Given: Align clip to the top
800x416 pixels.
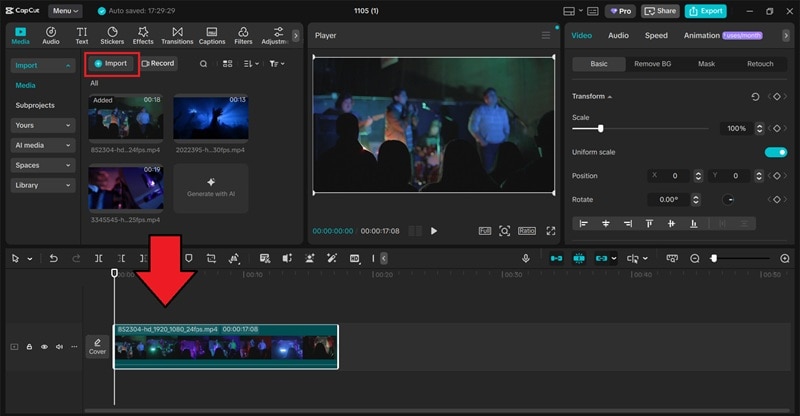Looking at the screenshot, I should tap(649, 224).
